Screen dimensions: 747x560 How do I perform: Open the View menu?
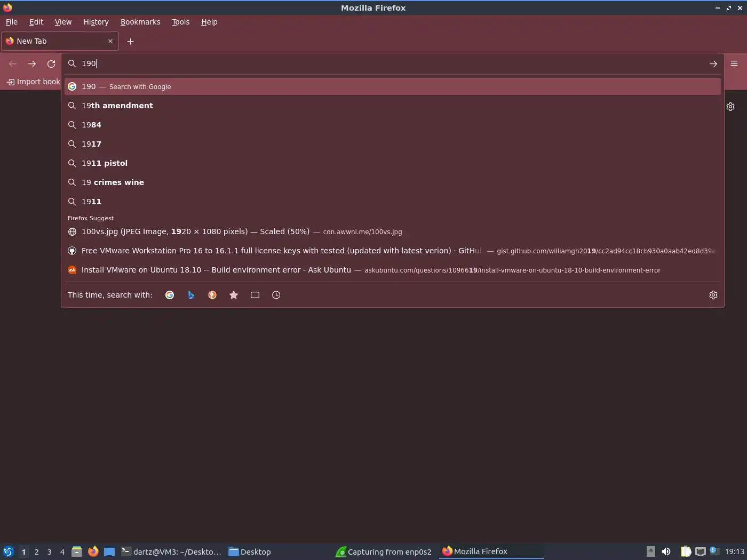coord(63,22)
